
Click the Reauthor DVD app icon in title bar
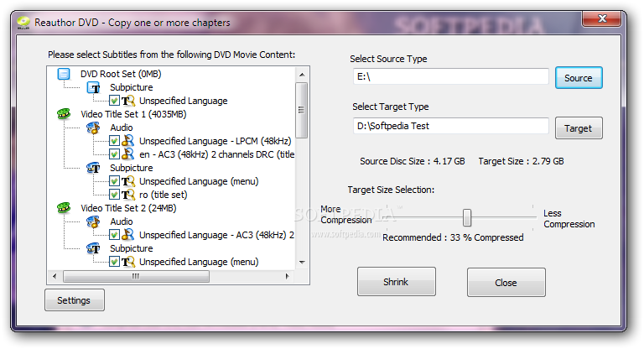pos(23,23)
